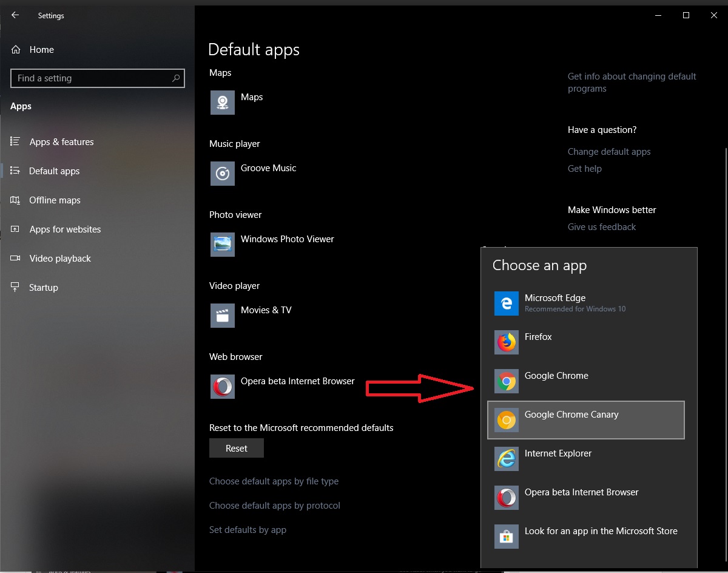
Task: Click the Movies & TV icon
Action: coord(223,316)
